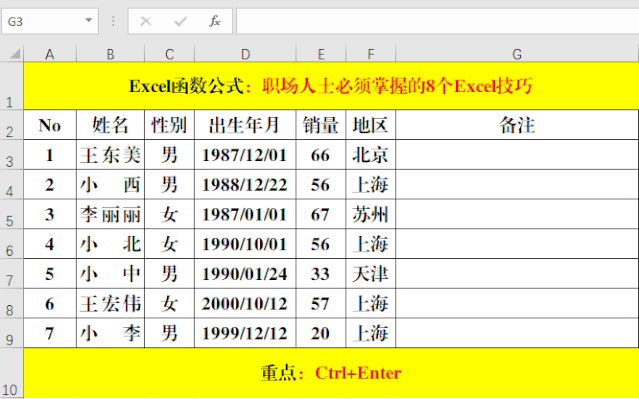Select row 6 header
Viewport: 639px width, 399px height.
tap(11, 244)
